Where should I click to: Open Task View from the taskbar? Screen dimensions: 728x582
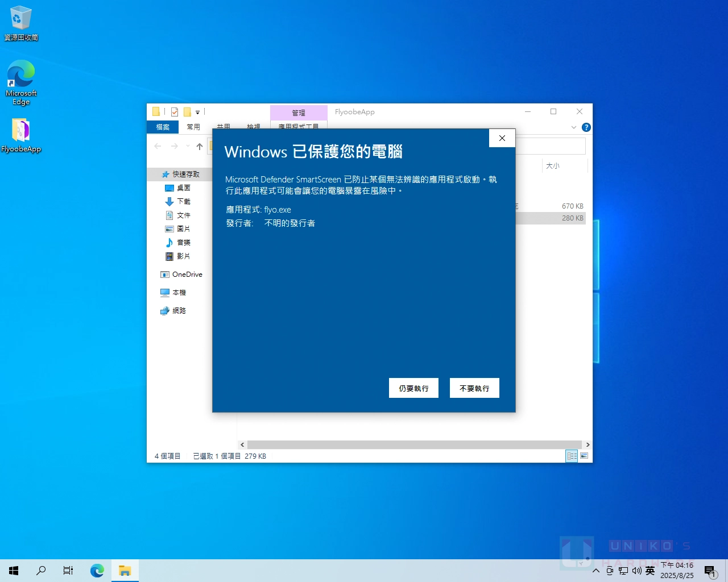[68, 571]
